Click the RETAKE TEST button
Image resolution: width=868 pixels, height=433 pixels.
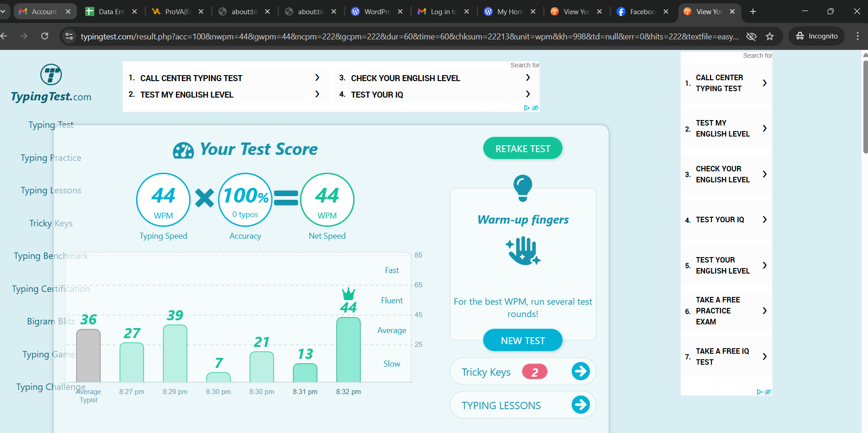click(x=522, y=148)
